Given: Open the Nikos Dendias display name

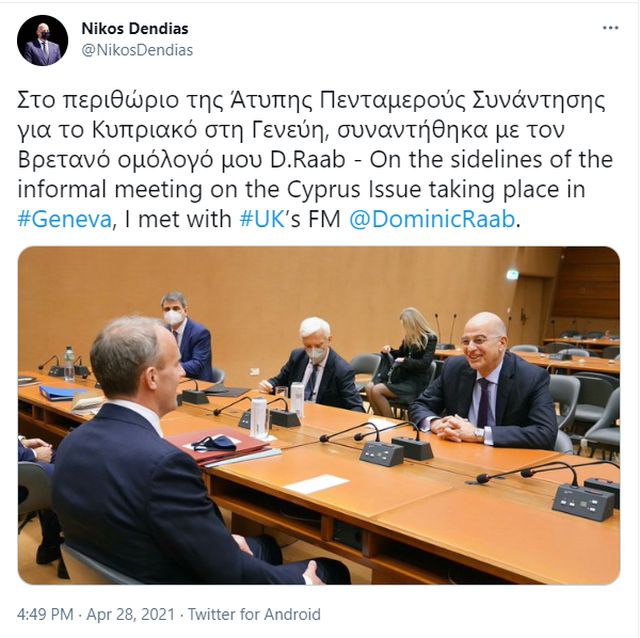Looking at the screenshot, I should tap(135, 29).
